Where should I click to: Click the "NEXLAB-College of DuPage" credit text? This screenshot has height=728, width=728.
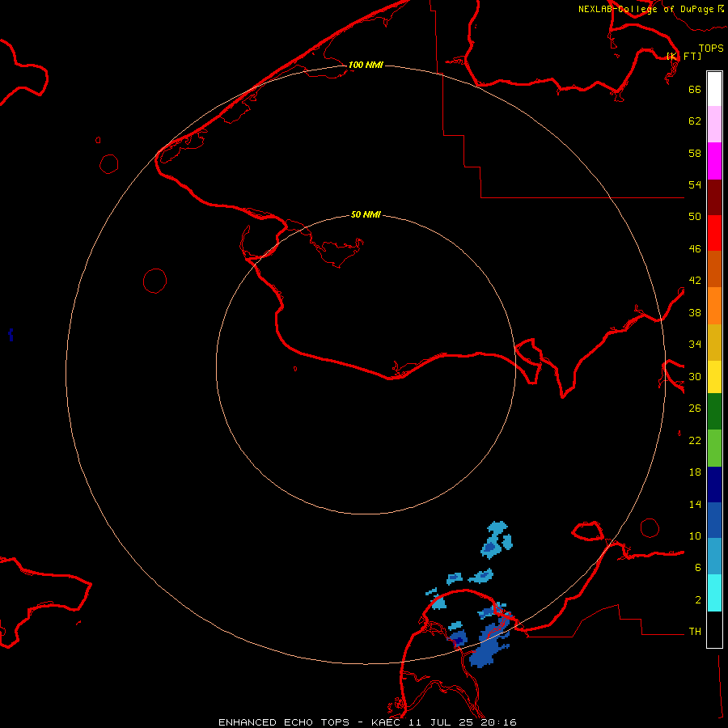(645, 9)
